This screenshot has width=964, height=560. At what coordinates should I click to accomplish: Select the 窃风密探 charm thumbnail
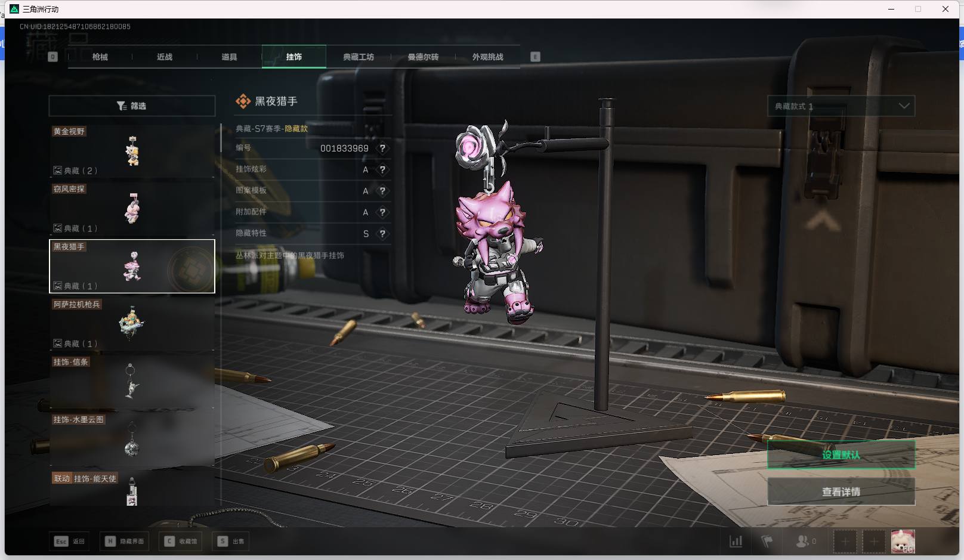point(132,208)
